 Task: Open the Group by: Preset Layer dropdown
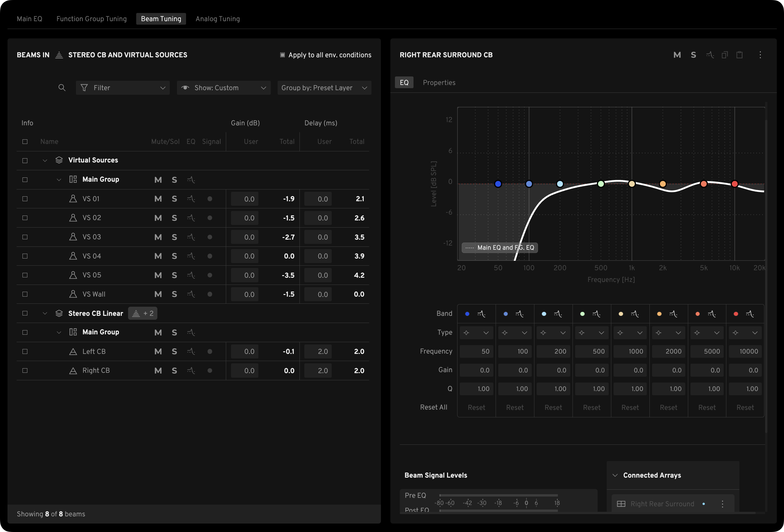[324, 88]
